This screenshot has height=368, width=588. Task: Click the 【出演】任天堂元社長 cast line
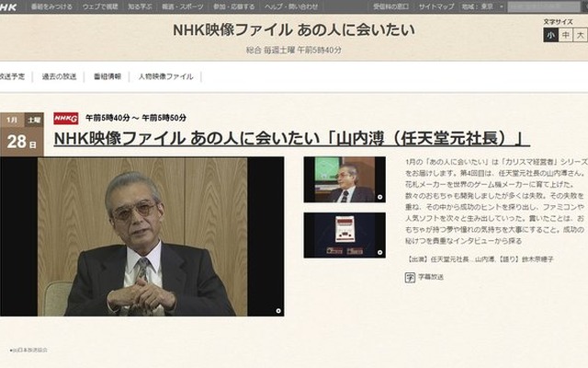480,259
